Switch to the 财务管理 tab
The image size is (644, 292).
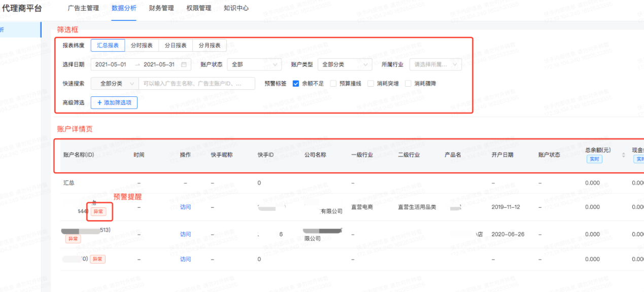tap(161, 8)
